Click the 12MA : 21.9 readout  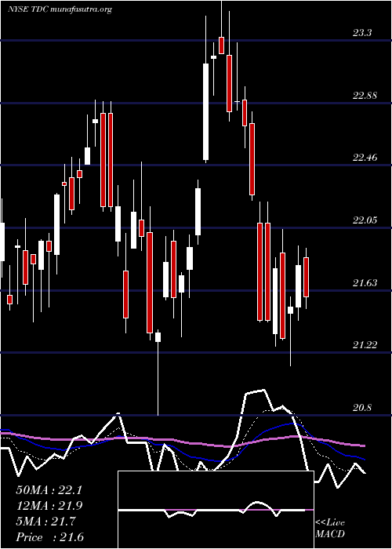[x=49, y=506]
